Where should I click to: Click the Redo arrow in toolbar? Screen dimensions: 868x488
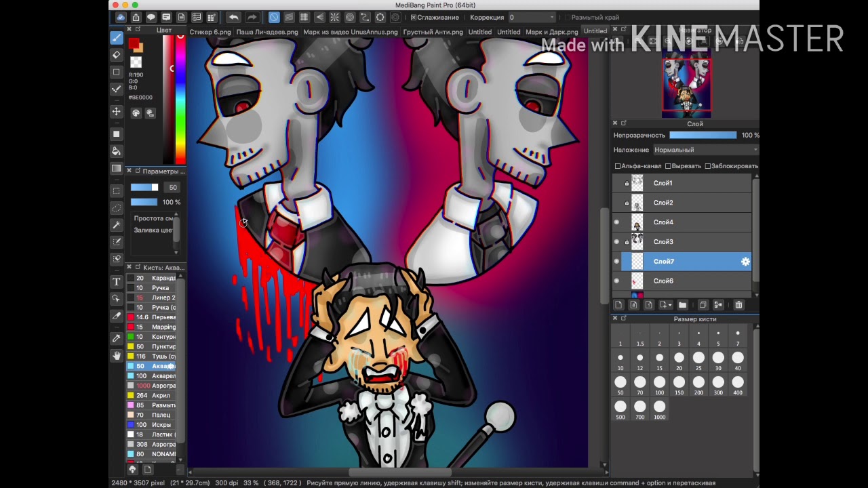pos(252,17)
